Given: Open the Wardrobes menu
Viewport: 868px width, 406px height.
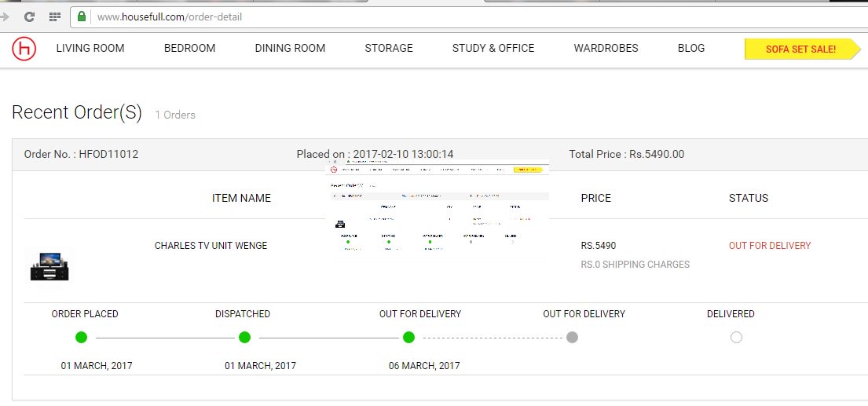Looking at the screenshot, I should coord(606,48).
